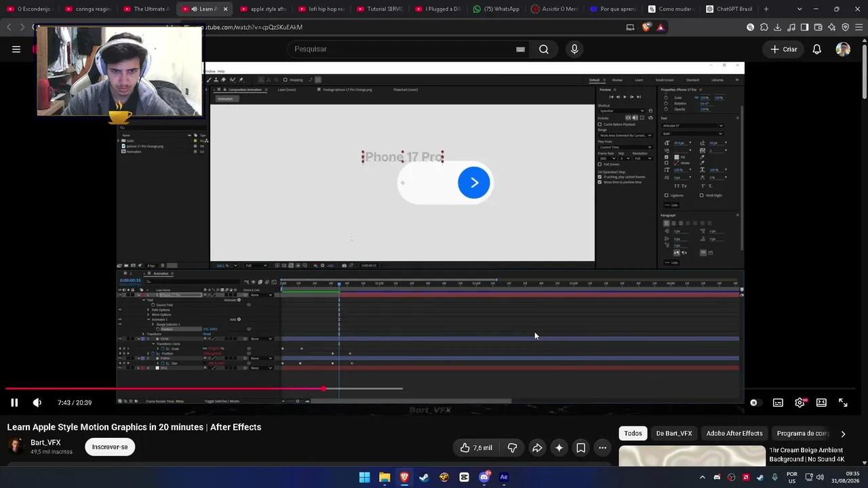Open File Explorer from the taskbar
Screen dimensions: 868x488
point(384,477)
